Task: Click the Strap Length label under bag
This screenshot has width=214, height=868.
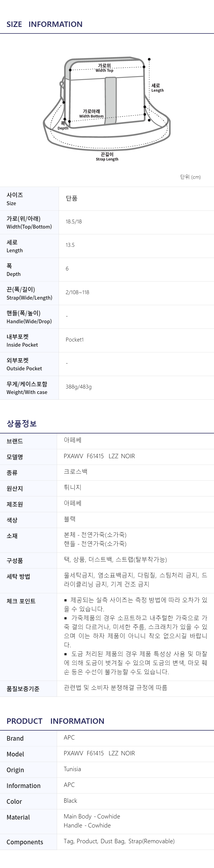Action: pos(107,157)
